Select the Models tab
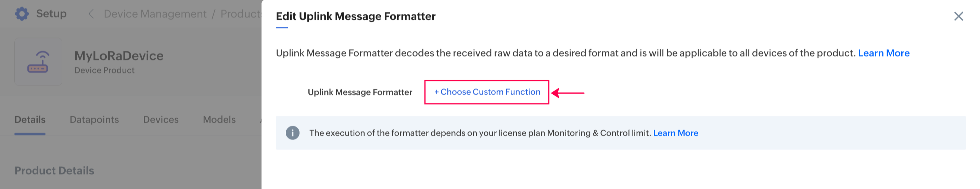The image size is (980, 189). [x=219, y=120]
